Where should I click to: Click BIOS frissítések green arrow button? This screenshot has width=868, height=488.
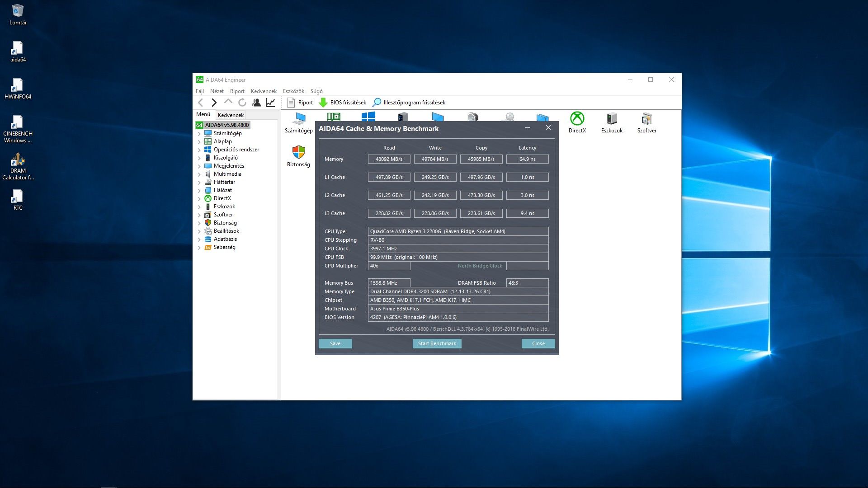coord(343,103)
